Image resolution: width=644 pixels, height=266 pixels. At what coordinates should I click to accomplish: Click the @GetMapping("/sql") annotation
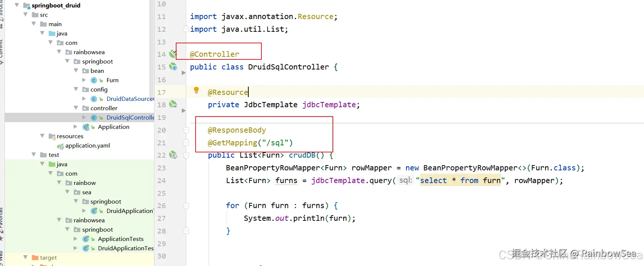(250, 143)
